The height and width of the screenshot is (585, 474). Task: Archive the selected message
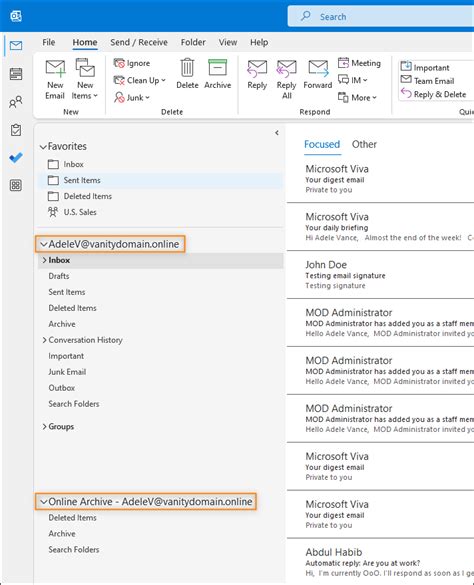[x=218, y=74]
